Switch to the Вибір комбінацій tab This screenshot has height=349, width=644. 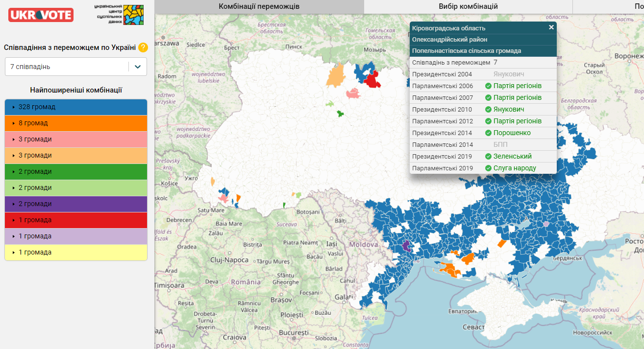(x=468, y=6)
